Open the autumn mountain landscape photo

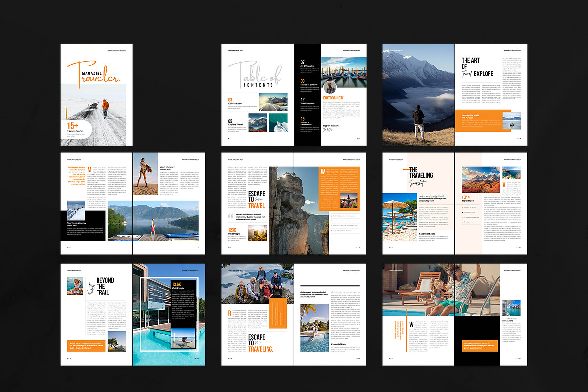(x=481, y=180)
